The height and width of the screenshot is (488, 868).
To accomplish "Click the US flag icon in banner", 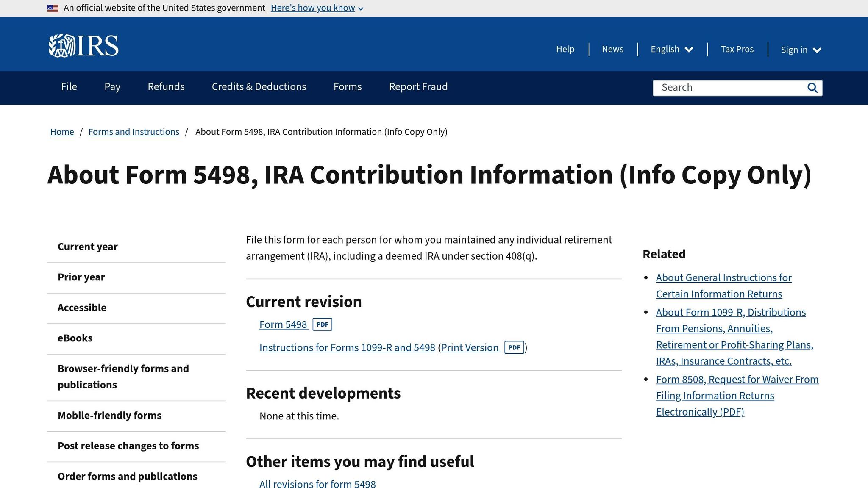I will [53, 8].
